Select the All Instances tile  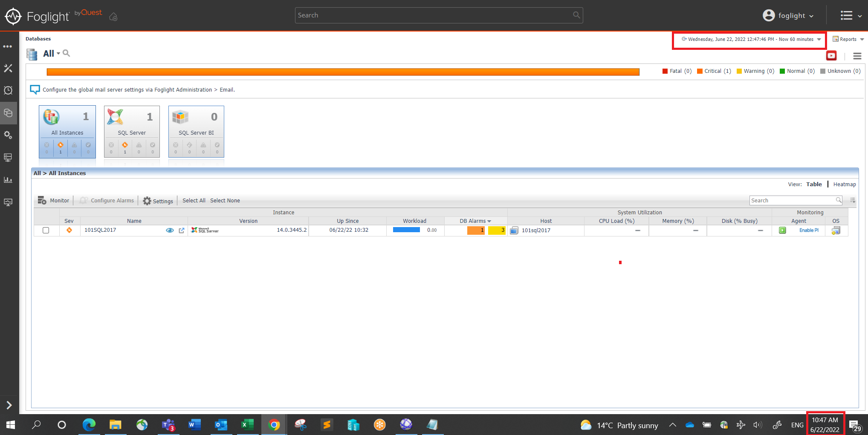(x=67, y=132)
